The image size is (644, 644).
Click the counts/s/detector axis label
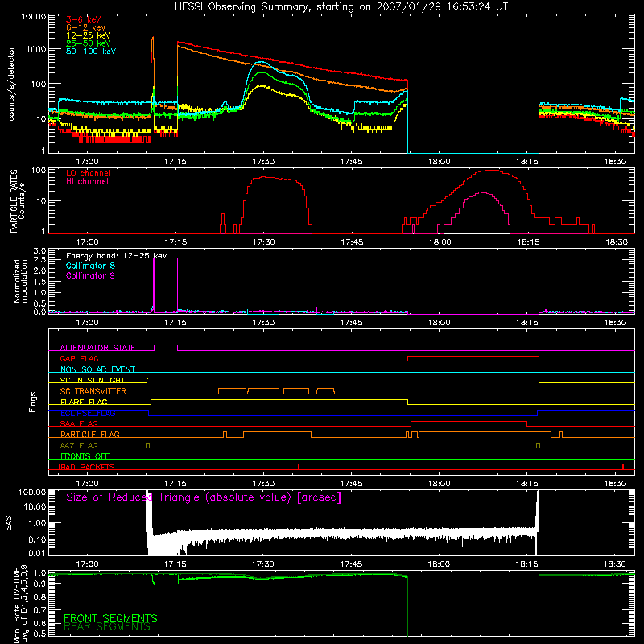click(11, 84)
